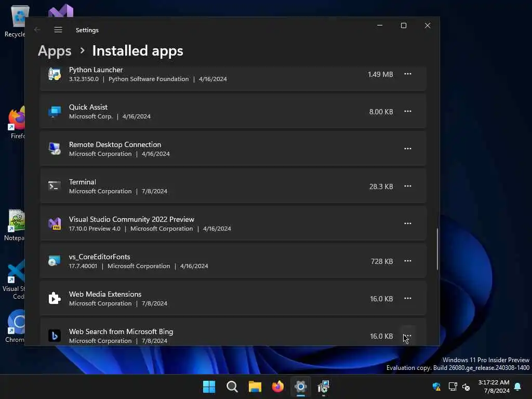532x399 pixels.
Task: Select the Visual Studio desktop icon at top
Action: [61, 10]
